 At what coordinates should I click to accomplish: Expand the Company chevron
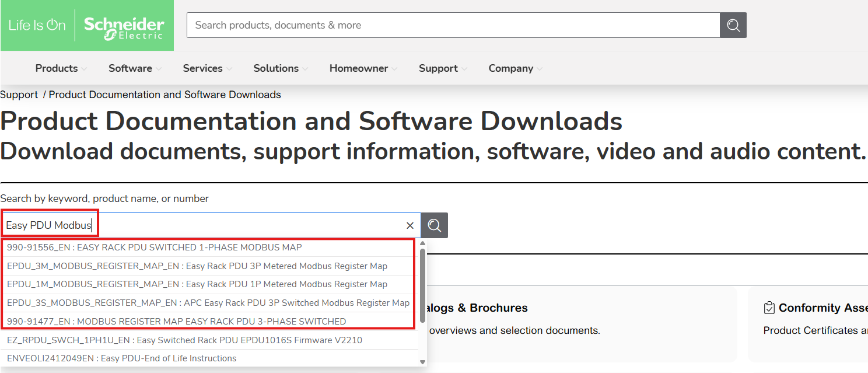[539, 69]
